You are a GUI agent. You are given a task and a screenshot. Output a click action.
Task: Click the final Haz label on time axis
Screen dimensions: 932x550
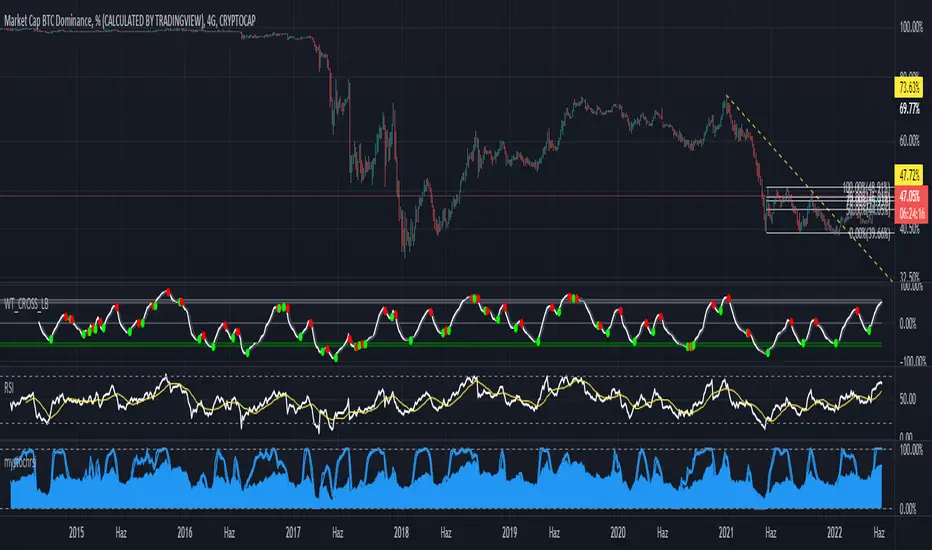coord(879,533)
